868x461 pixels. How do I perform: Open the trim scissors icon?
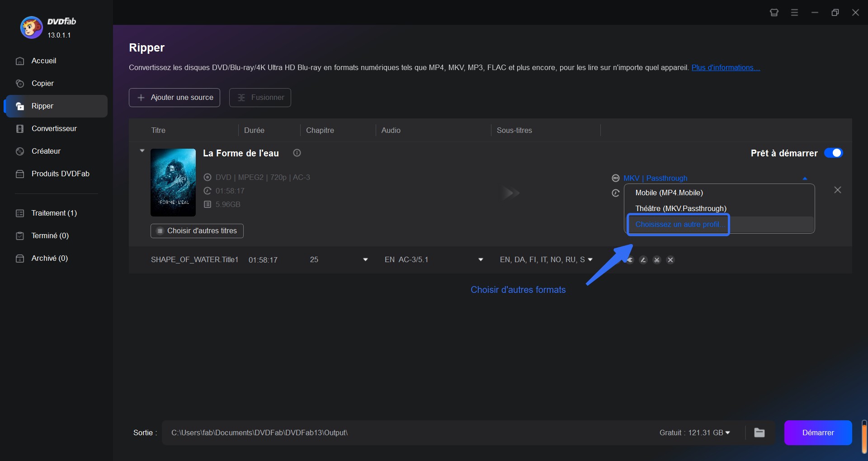click(657, 260)
